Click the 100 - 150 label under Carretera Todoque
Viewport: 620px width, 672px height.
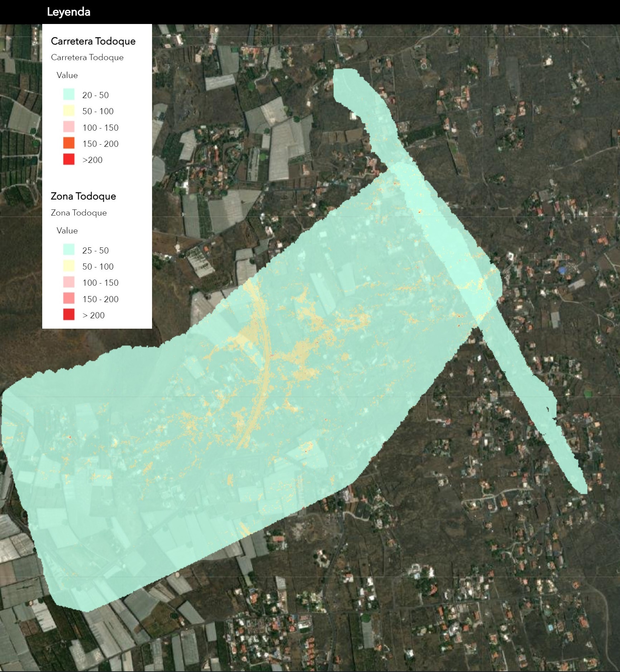point(100,128)
